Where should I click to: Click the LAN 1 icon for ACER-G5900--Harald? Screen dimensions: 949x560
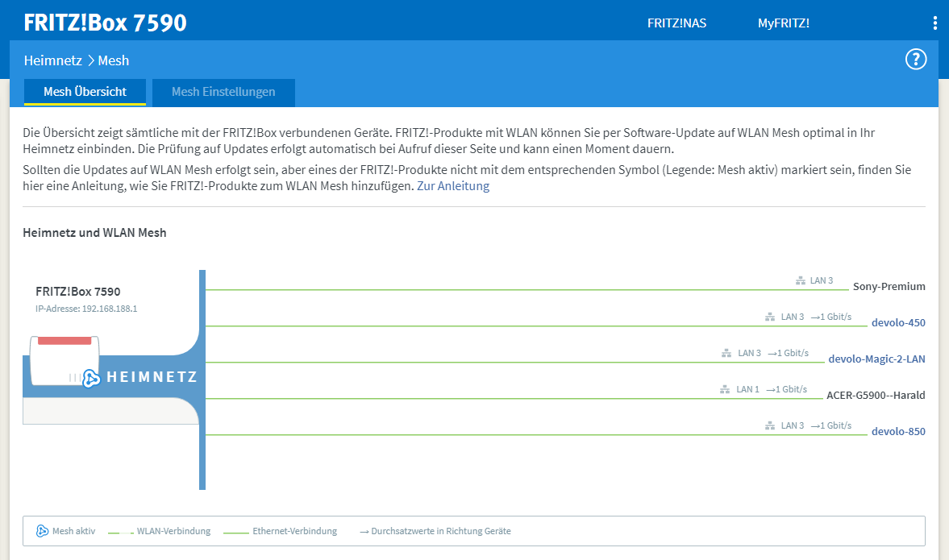(726, 389)
